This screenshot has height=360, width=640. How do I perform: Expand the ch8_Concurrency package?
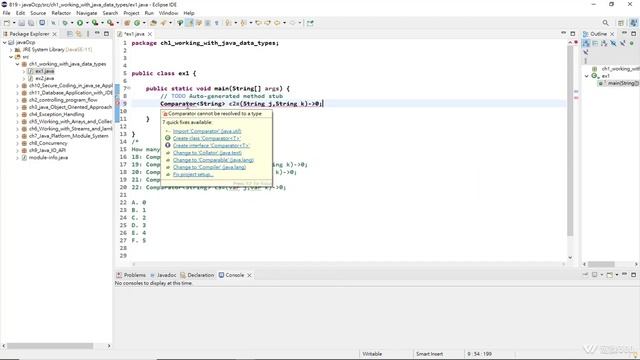click(x=18, y=143)
